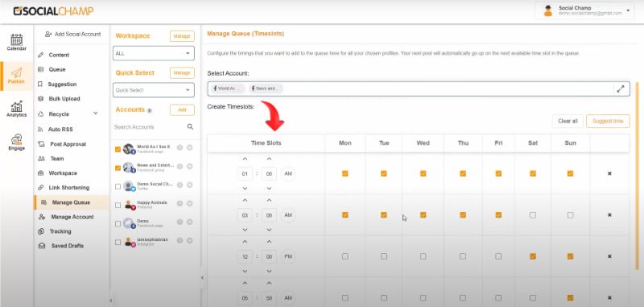Open the Analytics chart icon
This screenshot has height=307, width=644.
[16, 106]
